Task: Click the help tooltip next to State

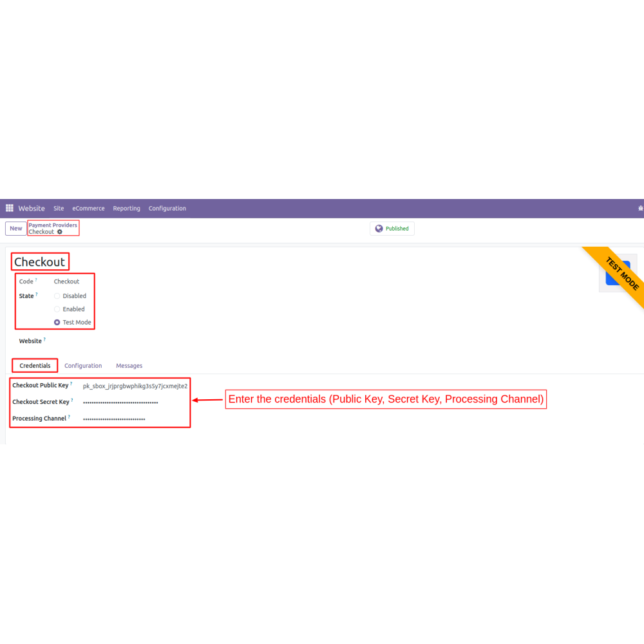Action: [37, 295]
